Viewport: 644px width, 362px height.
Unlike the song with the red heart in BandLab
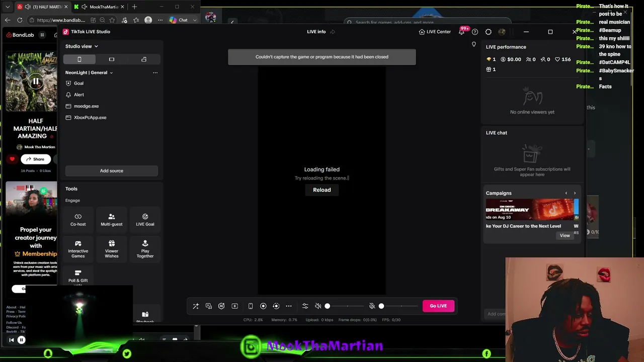tap(12, 159)
